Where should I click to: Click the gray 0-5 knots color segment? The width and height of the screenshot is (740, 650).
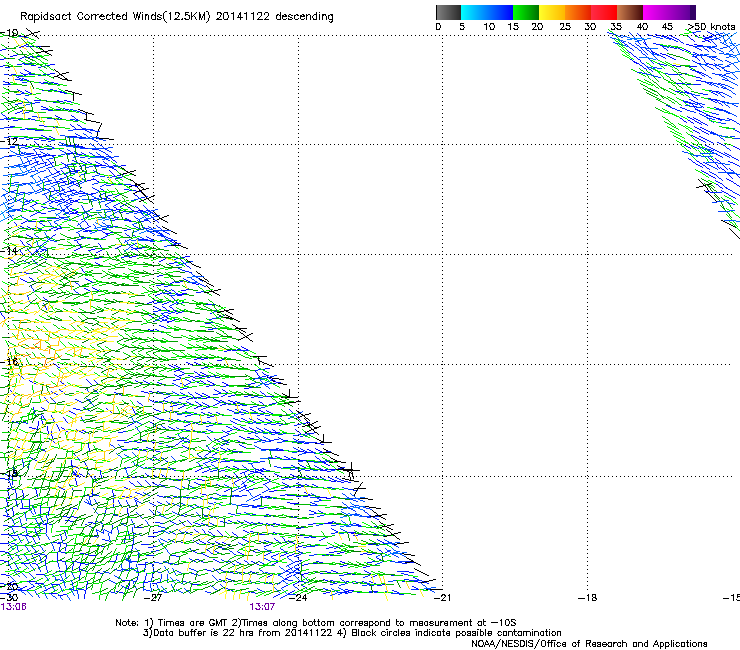click(x=448, y=12)
